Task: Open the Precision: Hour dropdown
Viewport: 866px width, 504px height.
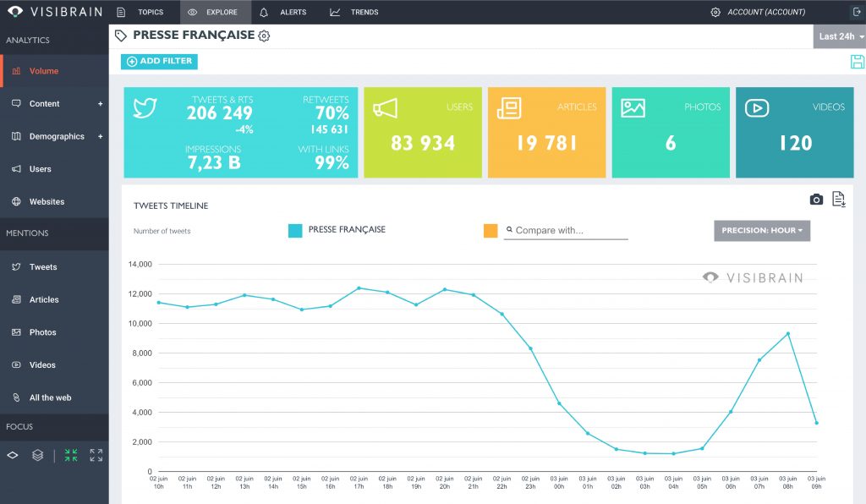Action: (761, 230)
